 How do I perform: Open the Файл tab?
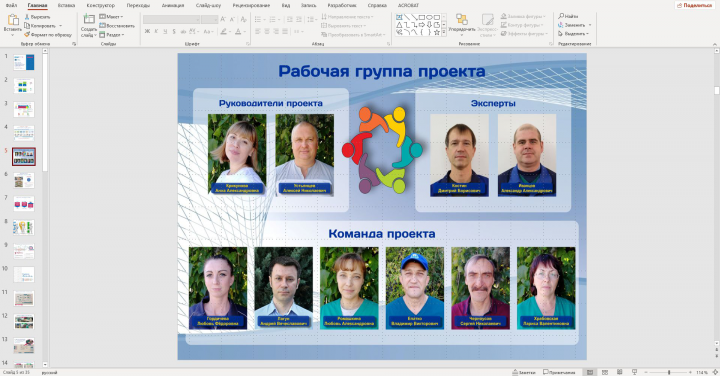pos(11,5)
